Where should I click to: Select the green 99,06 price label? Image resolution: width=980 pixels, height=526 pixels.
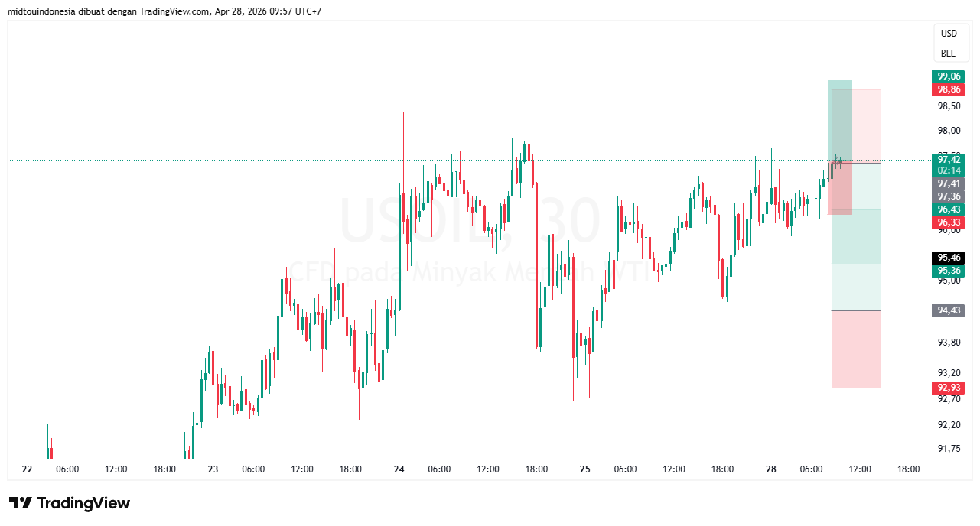[949, 76]
